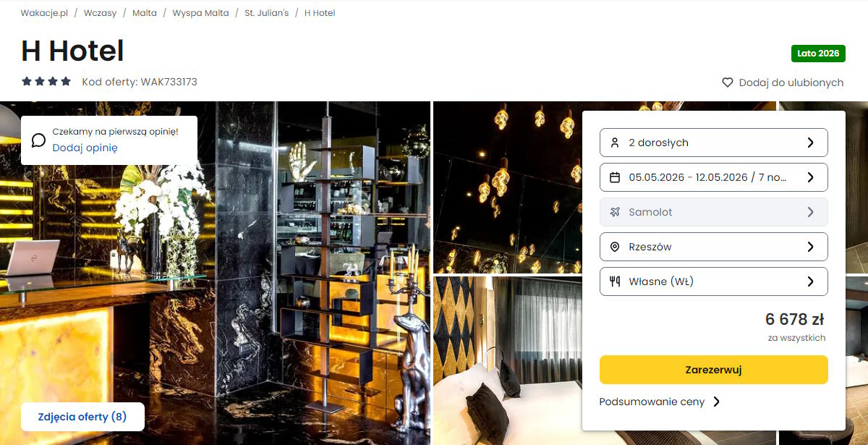Click the Dodaj opinię link
868x445 pixels.
pyautogui.click(x=85, y=148)
